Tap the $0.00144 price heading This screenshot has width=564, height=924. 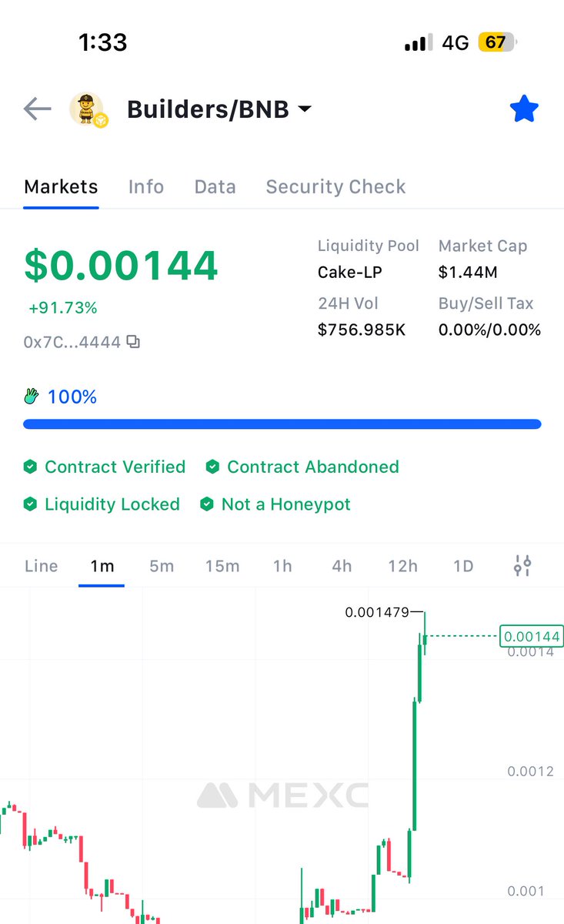[x=122, y=266]
